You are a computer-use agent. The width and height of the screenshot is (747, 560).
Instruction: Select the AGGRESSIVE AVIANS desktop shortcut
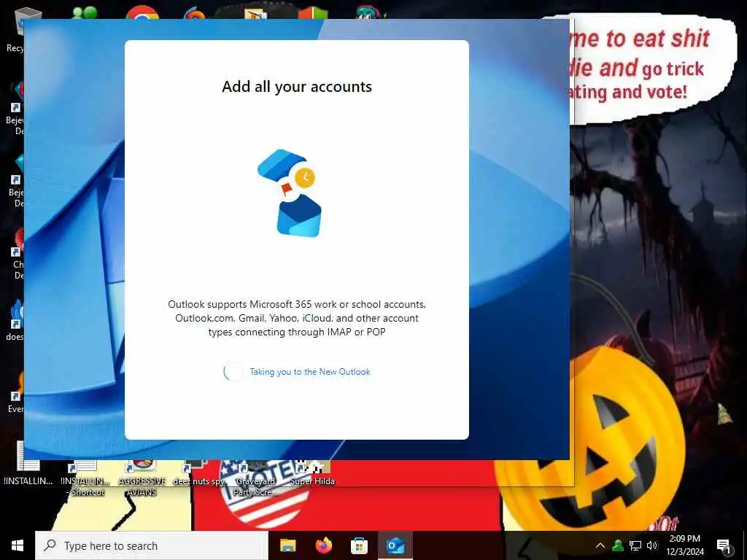coord(142,479)
